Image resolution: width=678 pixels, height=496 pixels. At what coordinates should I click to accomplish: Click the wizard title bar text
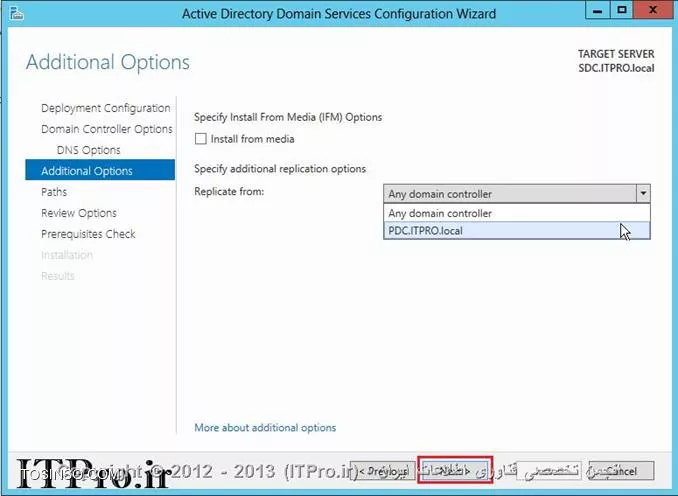pos(339,14)
